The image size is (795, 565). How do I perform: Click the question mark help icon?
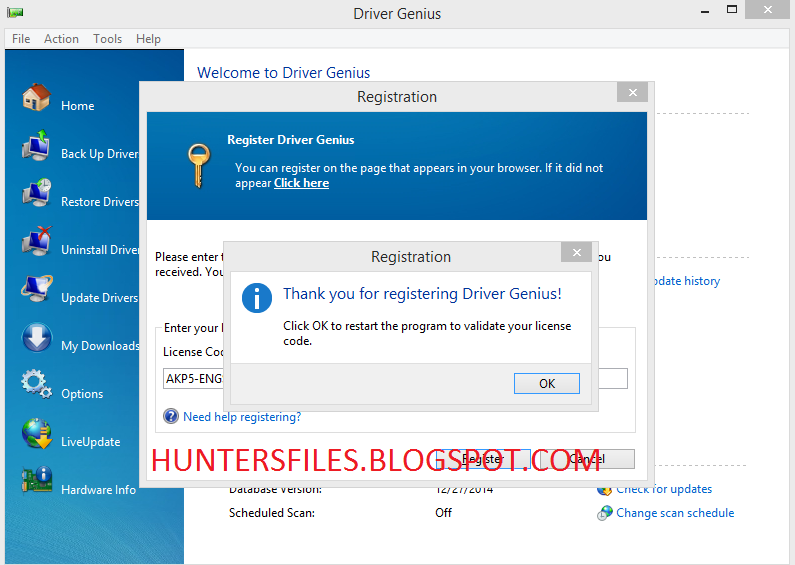click(x=171, y=416)
